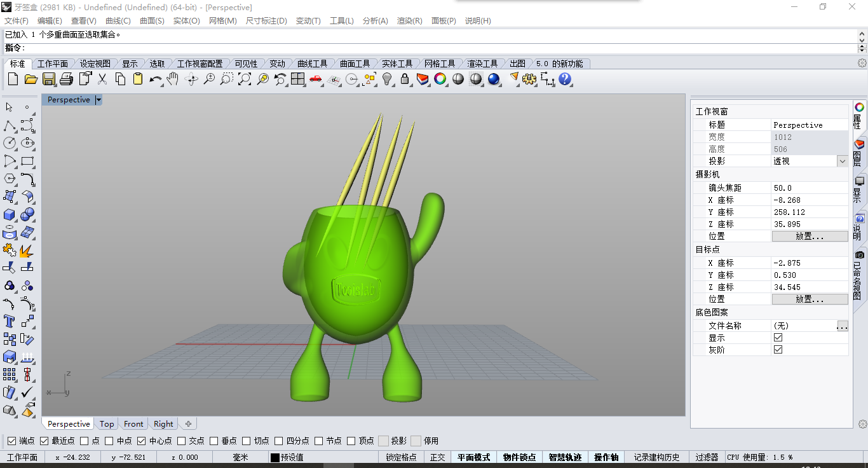The width and height of the screenshot is (868, 468).
Task: Click the four-viewport layout icon
Action: click(298, 79)
